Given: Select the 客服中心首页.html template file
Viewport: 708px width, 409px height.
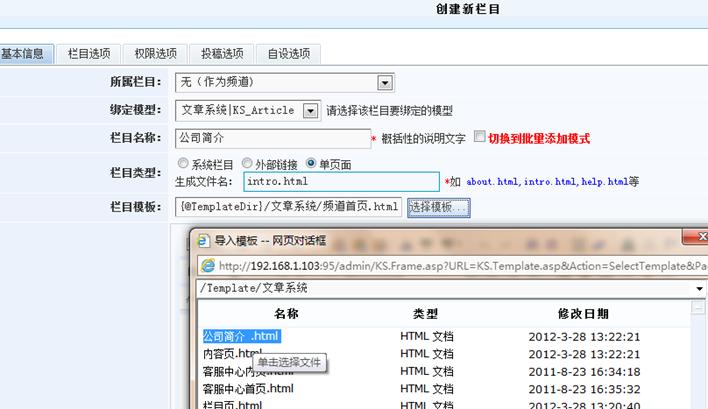Looking at the screenshot, I should [248, 389].
